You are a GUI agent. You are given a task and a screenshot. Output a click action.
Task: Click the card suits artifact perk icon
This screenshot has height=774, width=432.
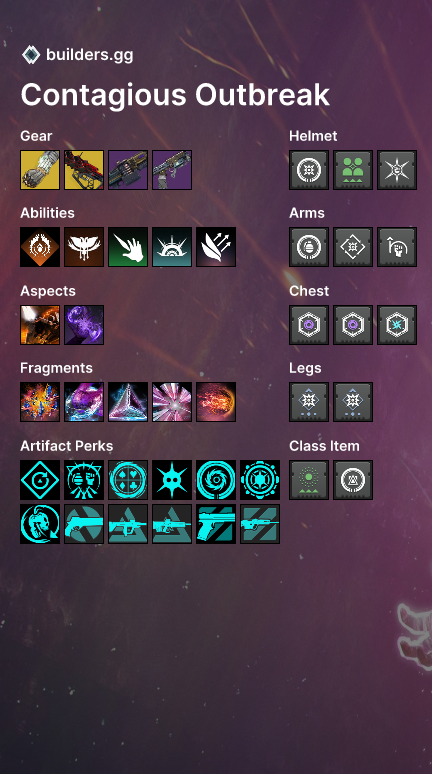click(128, 480)
